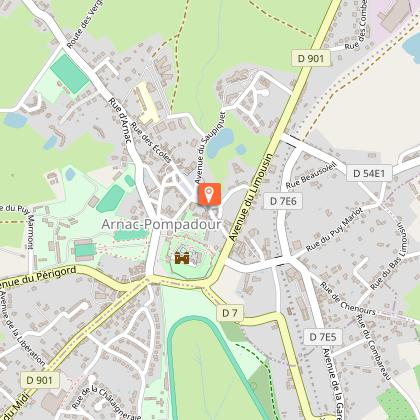
Task: Click the D 7 road shield
Action: [230, 313]
